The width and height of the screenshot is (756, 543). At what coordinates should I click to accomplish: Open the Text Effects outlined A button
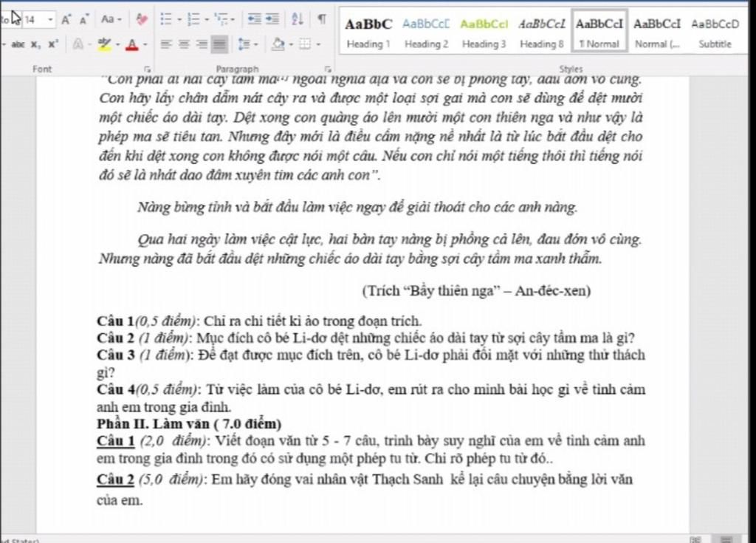pyautogui.click(x=78, y=44)
